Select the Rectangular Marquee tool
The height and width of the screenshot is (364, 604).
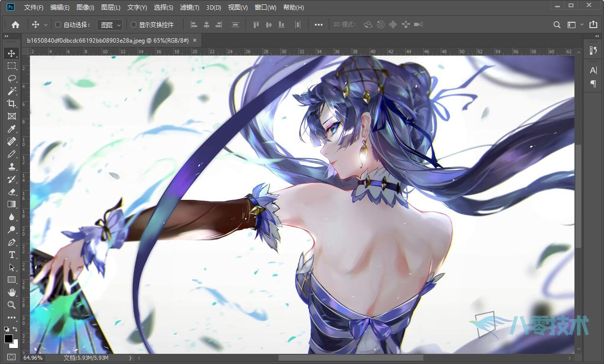(x=12, y=66)
